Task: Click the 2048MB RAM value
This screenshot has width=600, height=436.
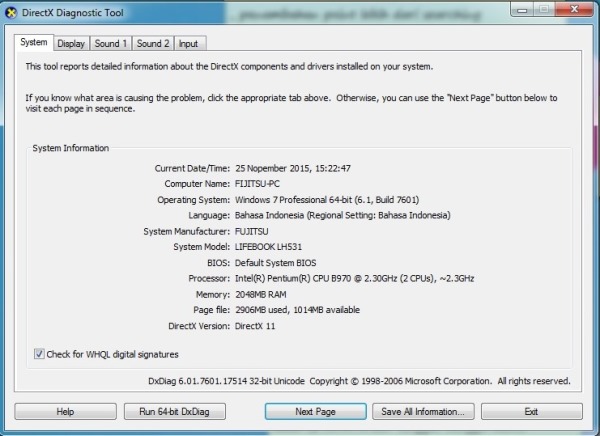Action: [x=261, y=294]
